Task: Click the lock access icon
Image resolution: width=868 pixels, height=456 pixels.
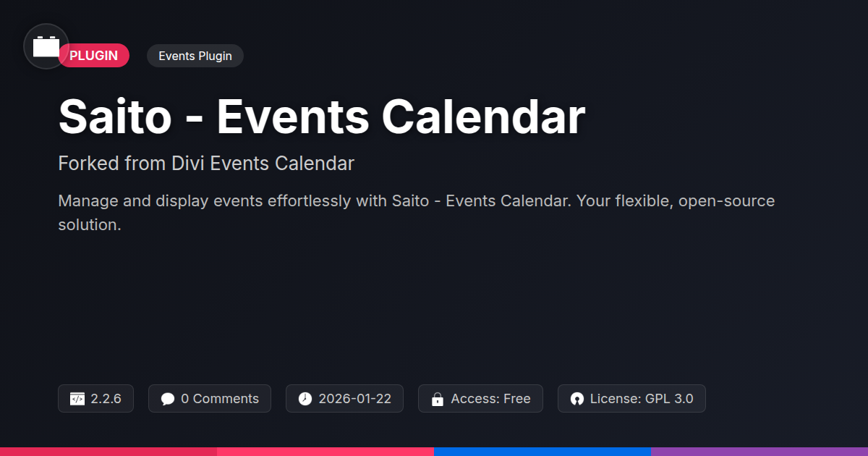Action: pos(437,399)
